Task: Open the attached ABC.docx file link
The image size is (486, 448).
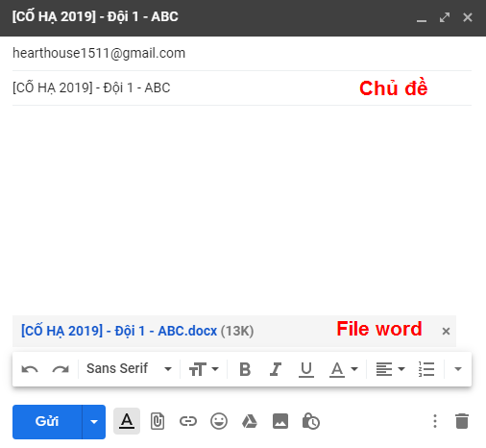Action: tap(119, 331)
